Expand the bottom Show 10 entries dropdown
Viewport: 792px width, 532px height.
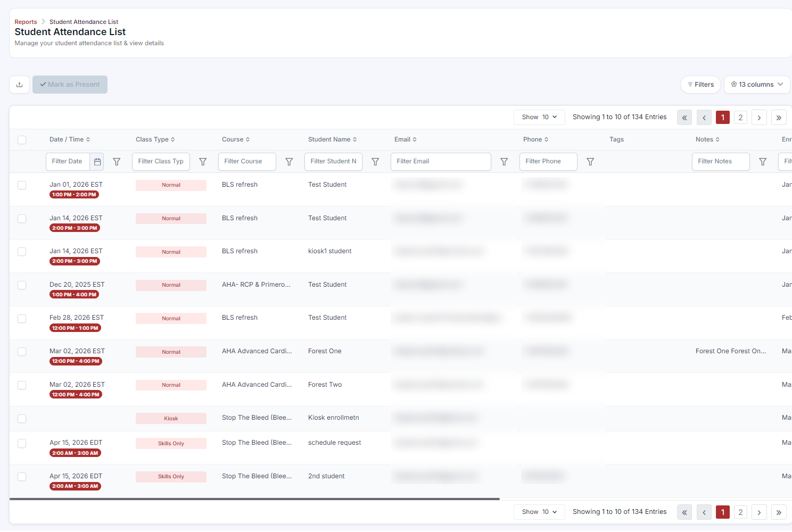pos(539,512)
